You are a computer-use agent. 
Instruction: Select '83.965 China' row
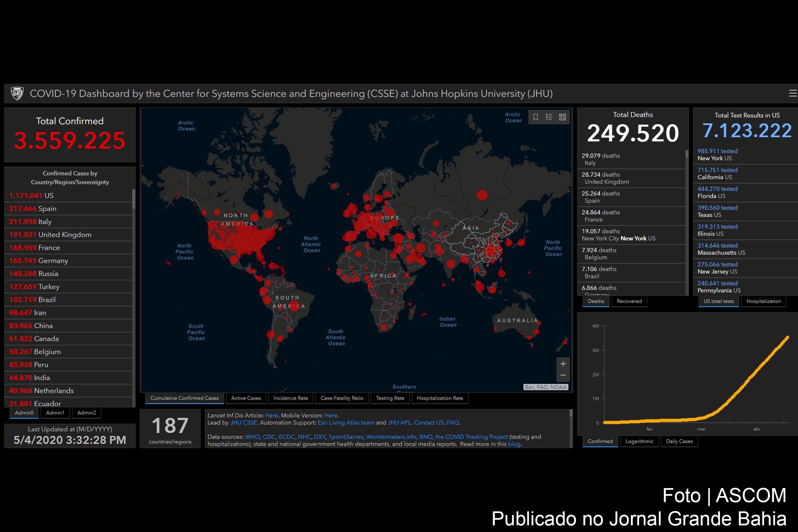pyautogui.click(x=68, y=326)
